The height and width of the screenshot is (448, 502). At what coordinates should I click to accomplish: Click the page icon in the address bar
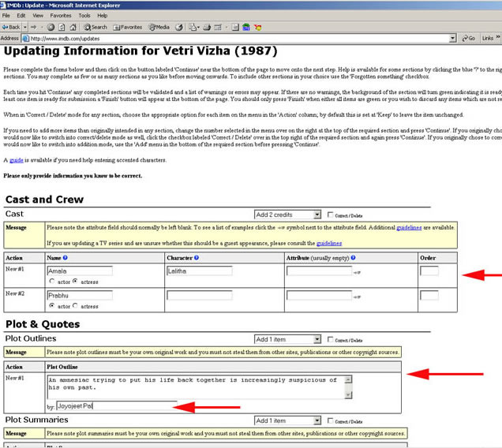[25, 39]
